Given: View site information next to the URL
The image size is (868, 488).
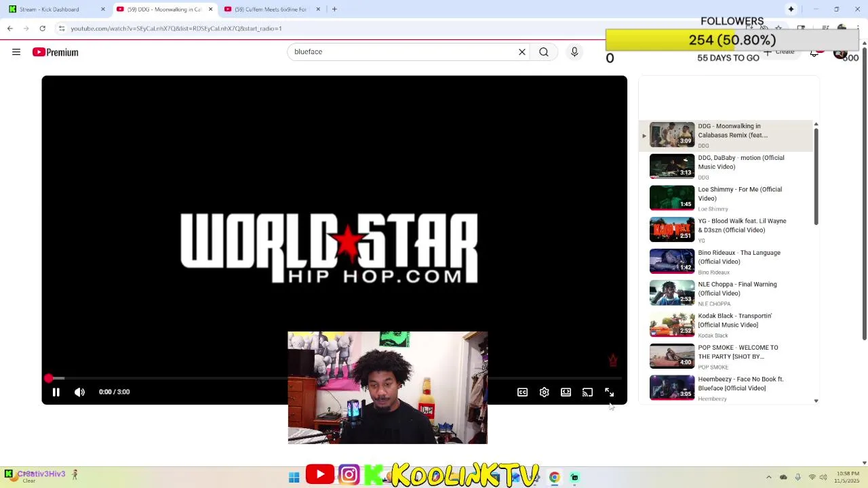Looking at the screenshot, I should click(61, 28).
